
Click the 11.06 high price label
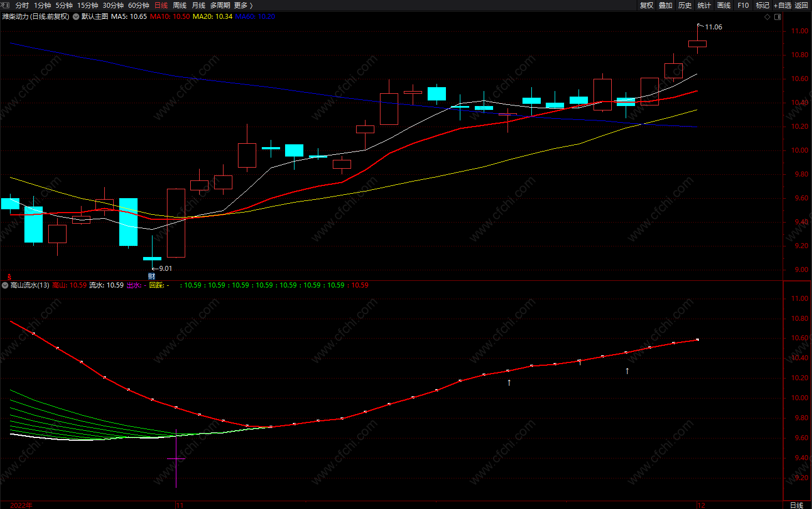pyautogui.click(x=713, y=27)
